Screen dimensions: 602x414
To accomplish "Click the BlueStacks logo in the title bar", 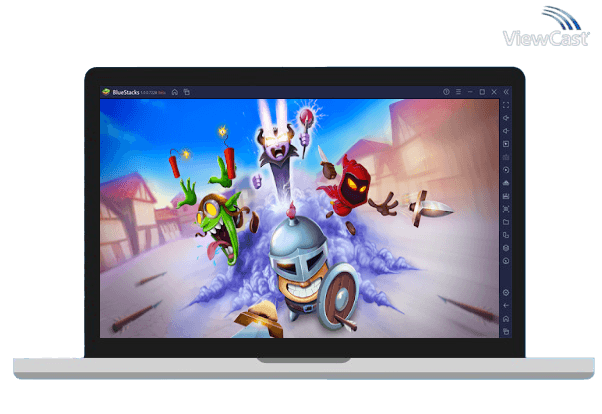I will pos(106,92).
